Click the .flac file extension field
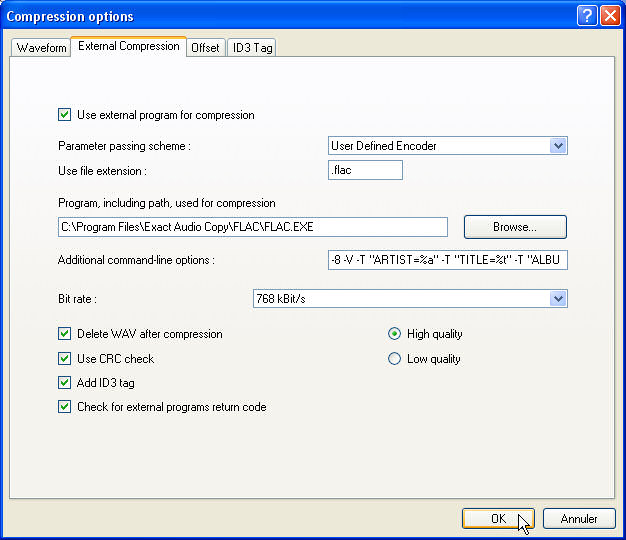The width and height of the screenshot is (626, 540). (365, 171)
